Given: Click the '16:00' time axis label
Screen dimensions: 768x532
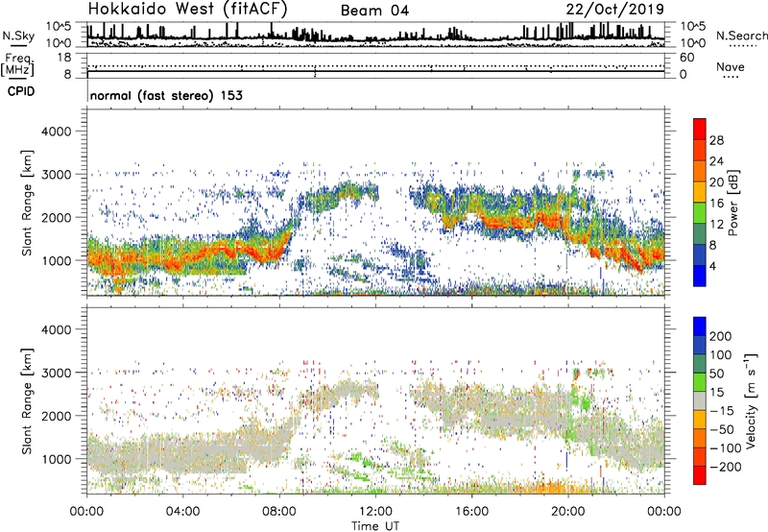Looking at the screenshot, I should tap(471, 512).
